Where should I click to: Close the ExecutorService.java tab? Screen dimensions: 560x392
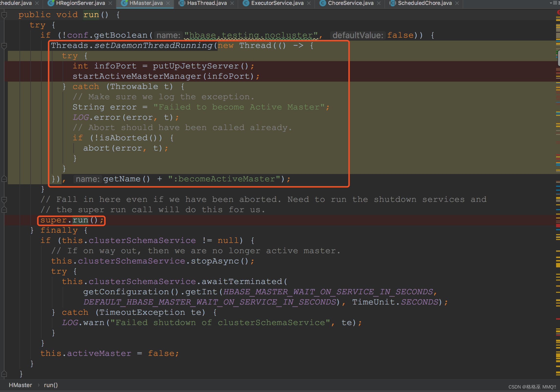click(309, 3)
